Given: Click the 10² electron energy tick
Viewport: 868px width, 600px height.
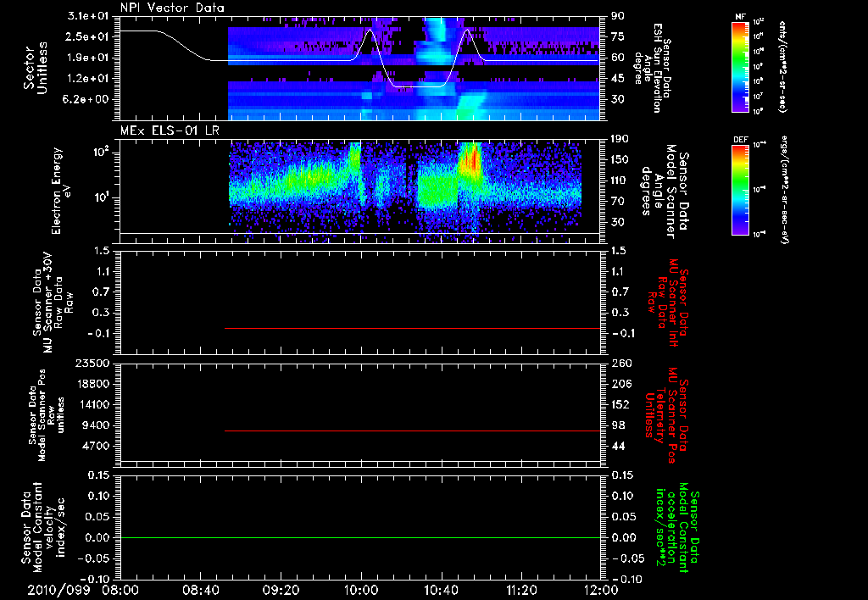Looking at the screenshot, I should tap(101, 153).
